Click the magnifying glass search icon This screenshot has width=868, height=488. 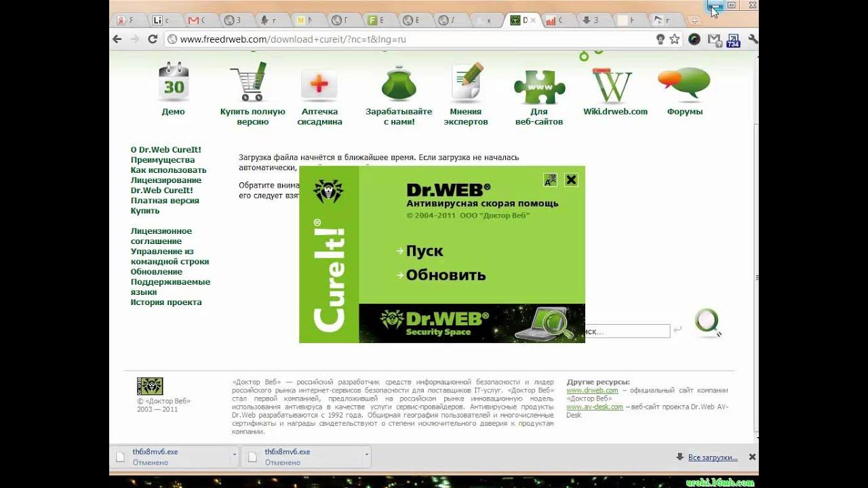point(707,323)
